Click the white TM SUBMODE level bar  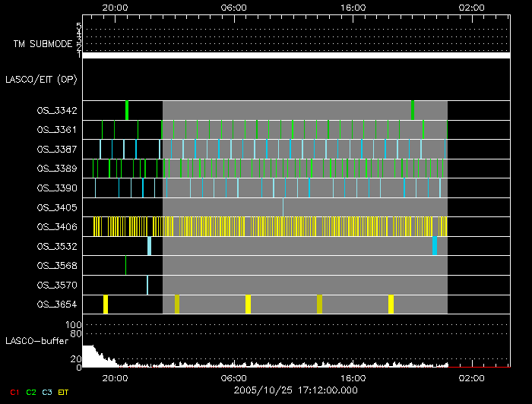[296, 55]
